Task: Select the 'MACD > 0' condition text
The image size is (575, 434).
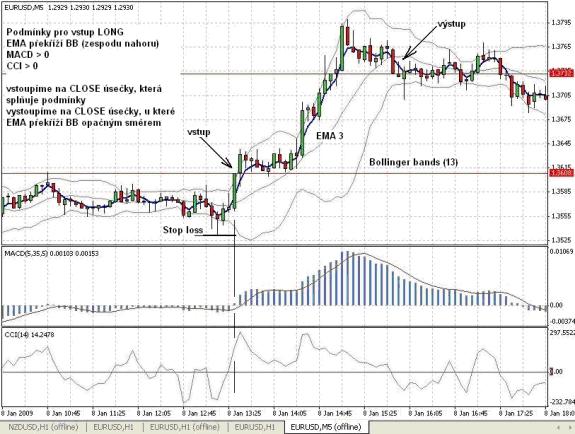Action: pyautogui.click(x=28, y=55)
